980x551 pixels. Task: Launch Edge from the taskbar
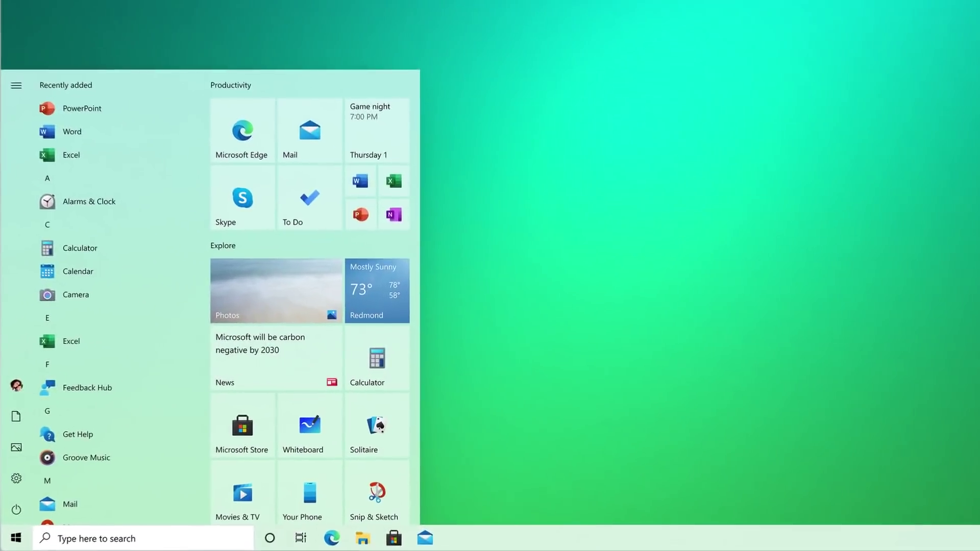tap(332, 538)
